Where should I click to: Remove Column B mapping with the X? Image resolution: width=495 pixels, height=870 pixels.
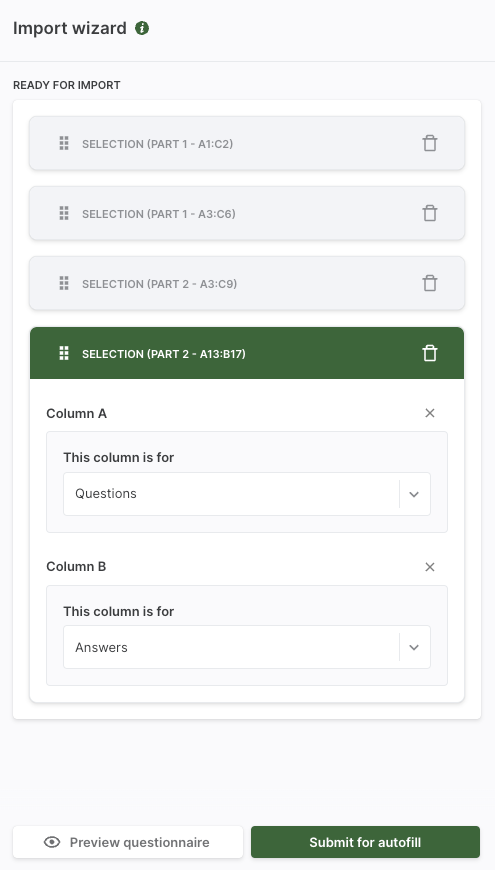click(x=430, y=566)
